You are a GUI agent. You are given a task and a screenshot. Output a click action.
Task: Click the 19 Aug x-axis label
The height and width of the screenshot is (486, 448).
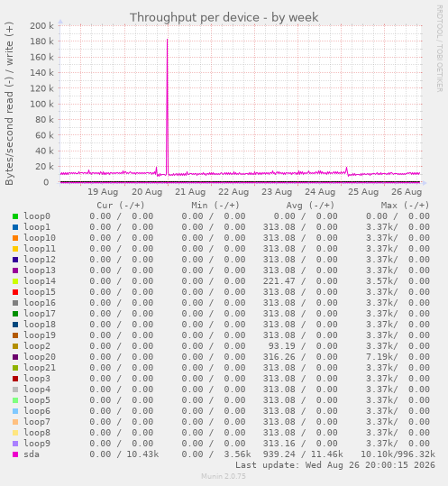(x=103, y=192)
